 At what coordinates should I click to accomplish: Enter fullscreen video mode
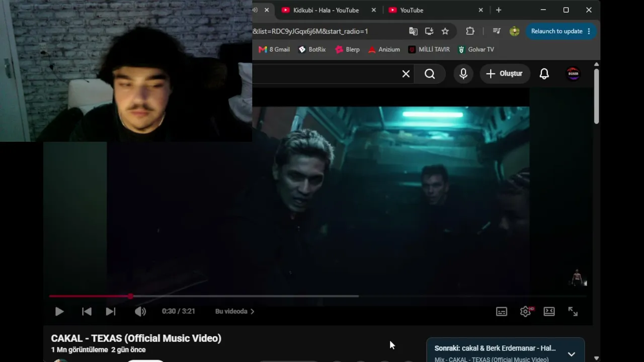573,312
